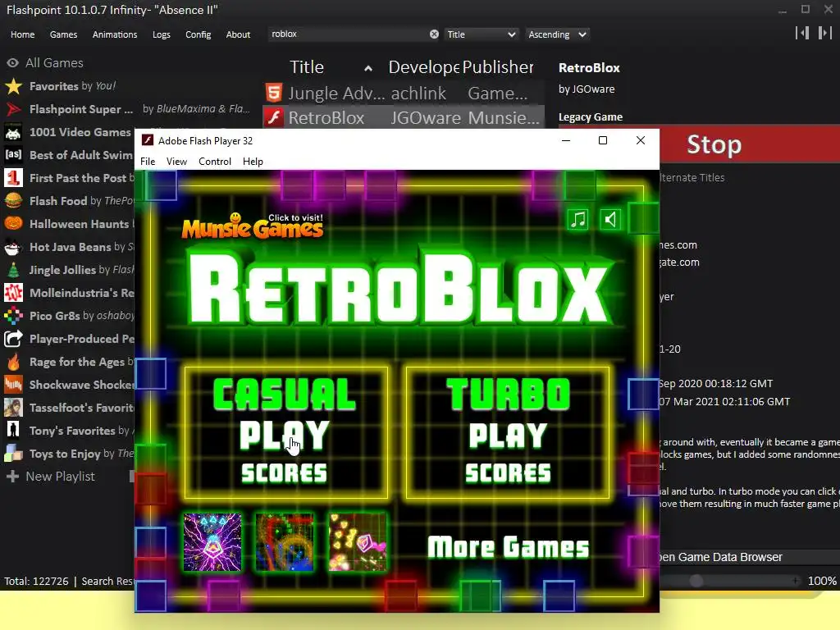Click the Jingle Jollies tree icon
This screenshot has width=840, height=630.
pyautogui.click(x=13, y=270)
